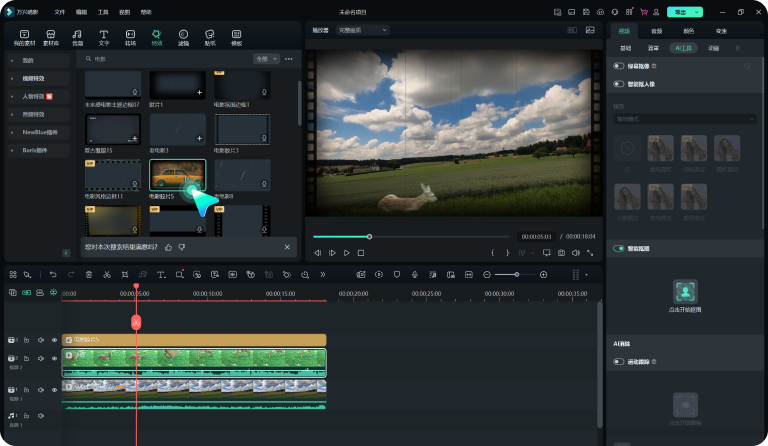This screenshot has width=768, height=446.
Task: Enable the 运动跟踪 toggle
Action: point(619,361)
